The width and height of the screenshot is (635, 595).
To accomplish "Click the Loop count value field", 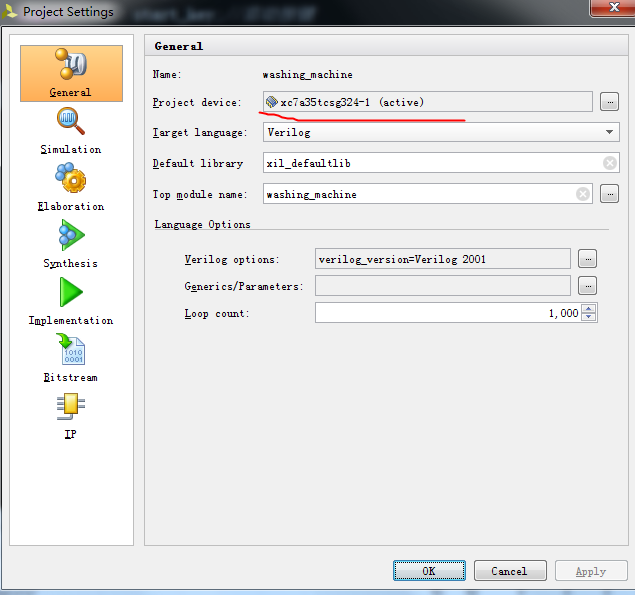I will tap(448, 313).
